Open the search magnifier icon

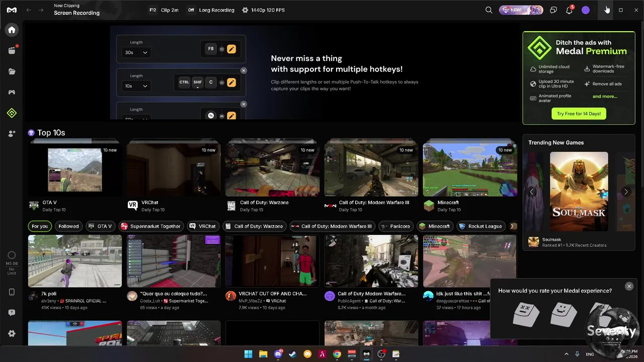[x=489, y=10]
